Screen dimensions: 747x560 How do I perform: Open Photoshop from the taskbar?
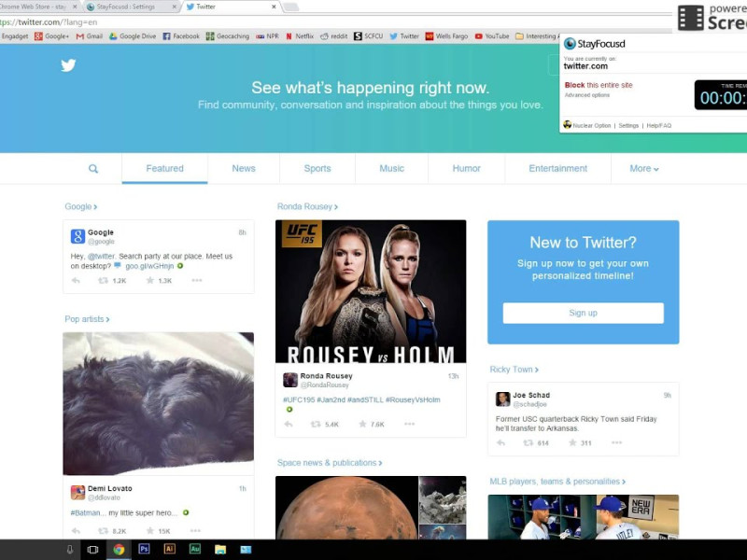144,550
